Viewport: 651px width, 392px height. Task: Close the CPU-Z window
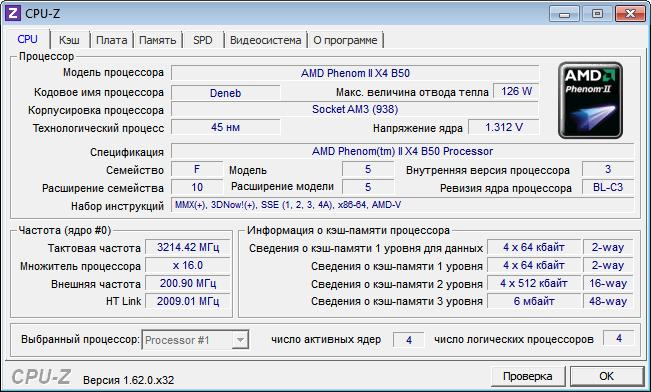[630, 14]
